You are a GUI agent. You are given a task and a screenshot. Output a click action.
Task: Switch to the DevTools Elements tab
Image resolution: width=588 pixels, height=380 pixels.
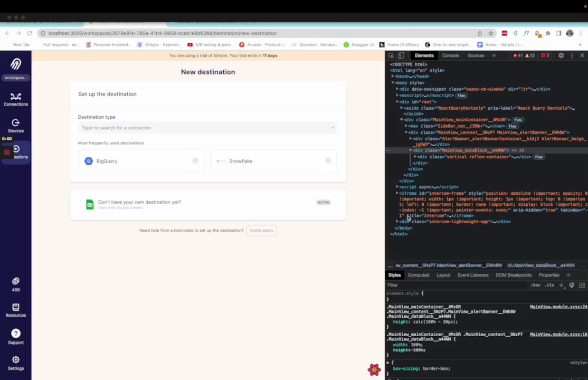424,55
